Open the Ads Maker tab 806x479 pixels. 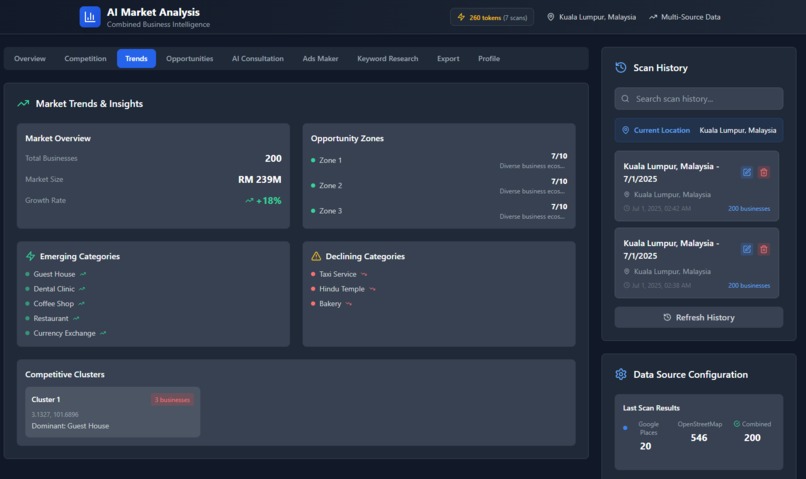click(x=320, y=59)
